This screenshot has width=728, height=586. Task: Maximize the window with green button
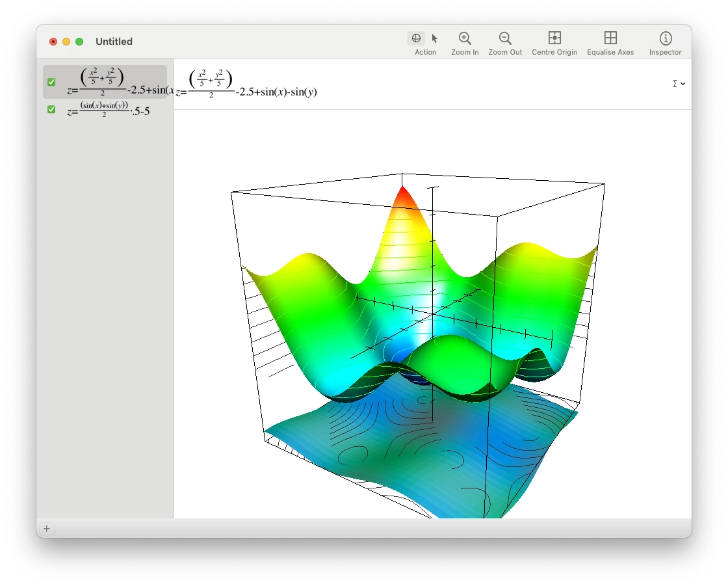point(79,42)
